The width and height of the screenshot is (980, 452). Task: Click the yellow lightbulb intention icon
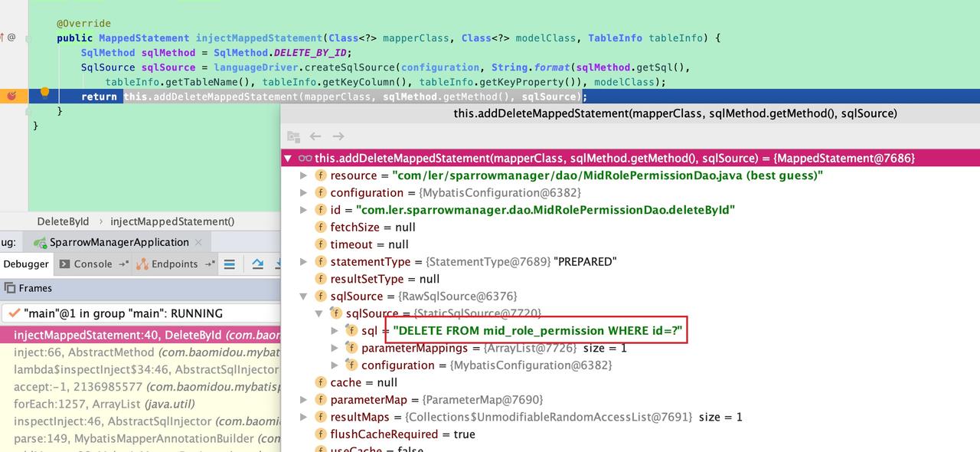(x=44, y=93)
